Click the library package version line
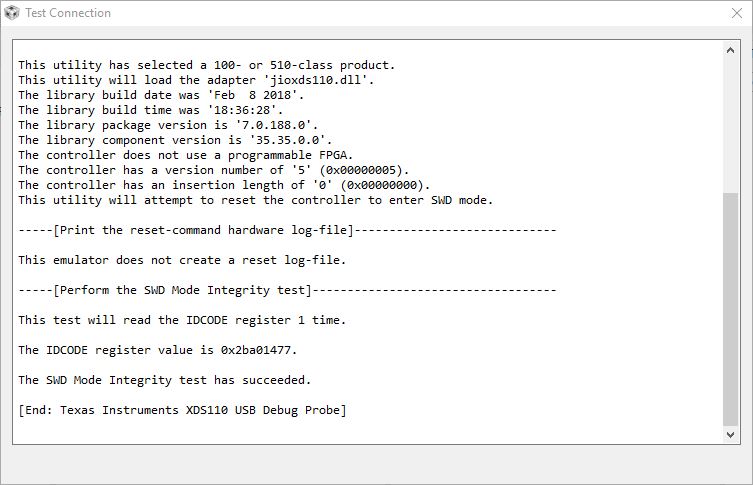This screenshot has width=753, height=485. tap(167, 125)
